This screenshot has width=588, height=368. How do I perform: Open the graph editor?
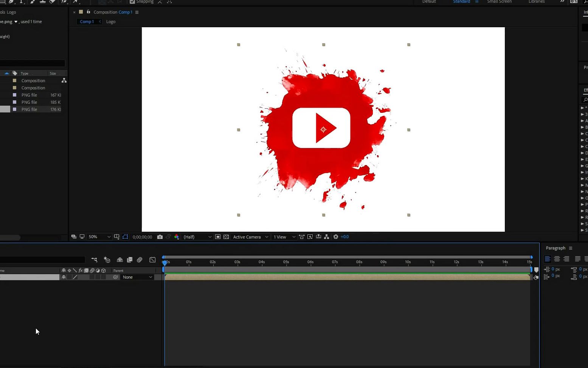152,260
